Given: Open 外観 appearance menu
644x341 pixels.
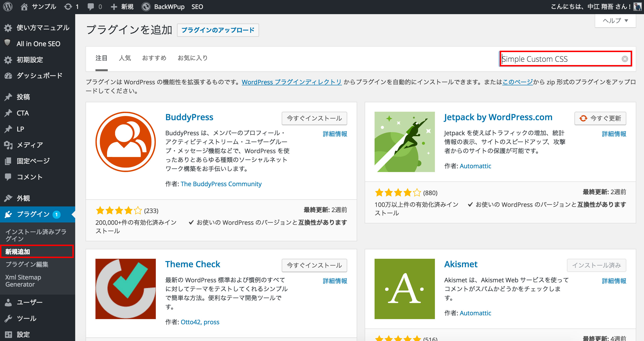Looking at the screenshot, I should tap(37, 198).
